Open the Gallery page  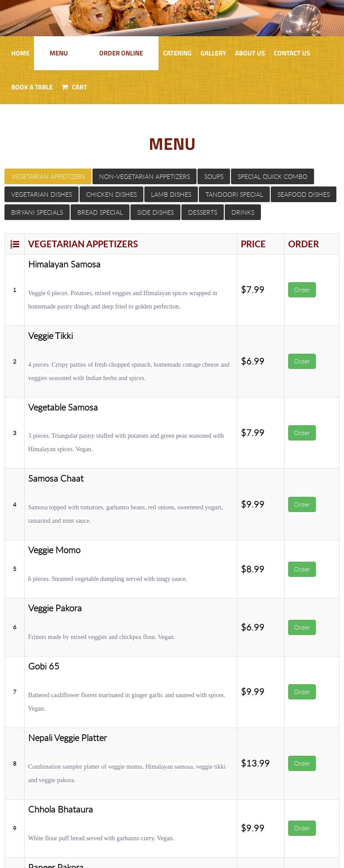[213, 53]
